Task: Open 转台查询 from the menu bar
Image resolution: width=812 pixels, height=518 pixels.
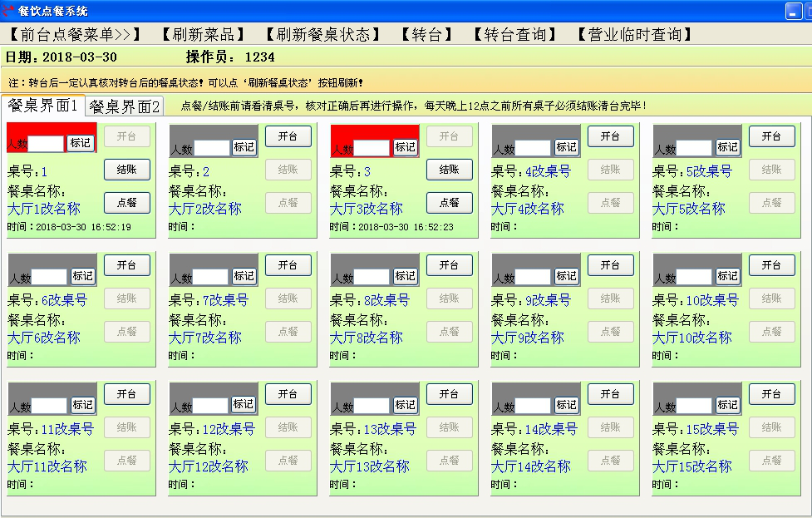Action: [x=515, y=34]
